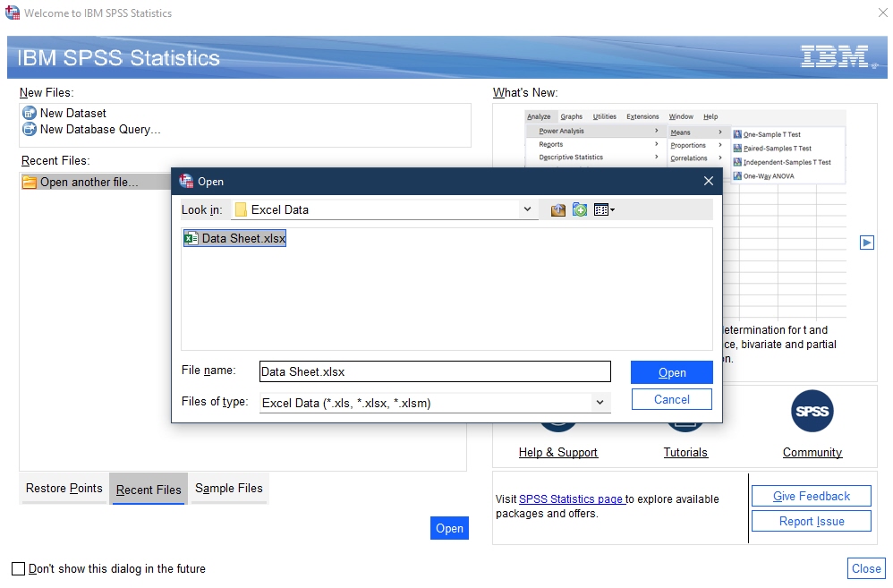Select Open another file entry text

tap(89, 183)
